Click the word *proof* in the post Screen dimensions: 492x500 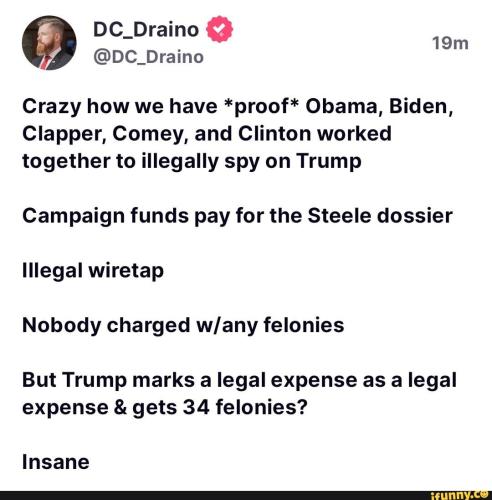click(x=261, y=107)
